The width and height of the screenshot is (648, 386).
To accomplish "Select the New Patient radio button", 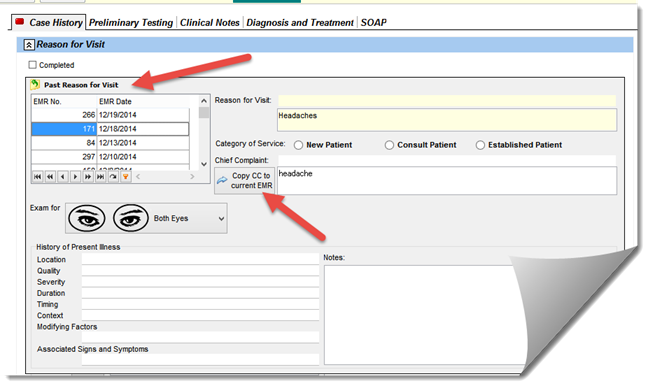I will click(298, 145).
